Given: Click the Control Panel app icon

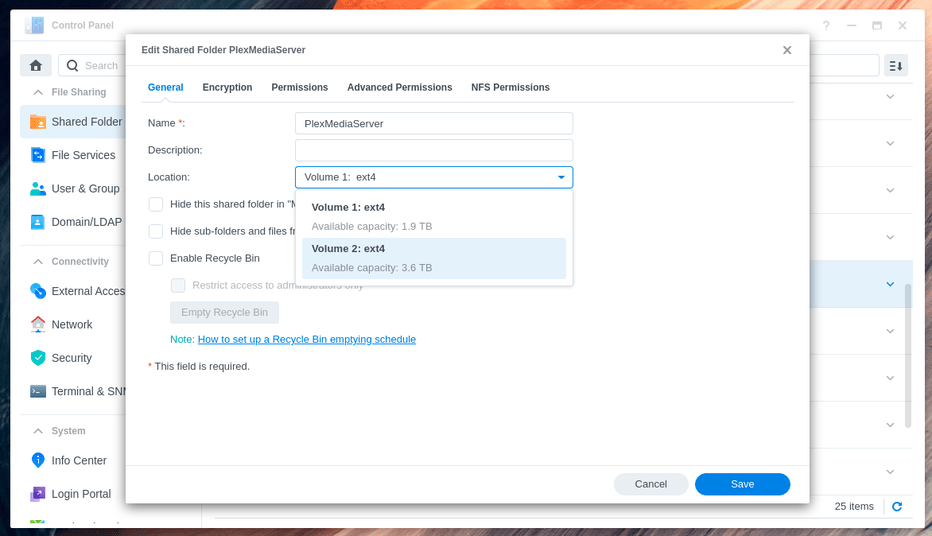Looking at the screenshot, I should [x=34, y=26].
